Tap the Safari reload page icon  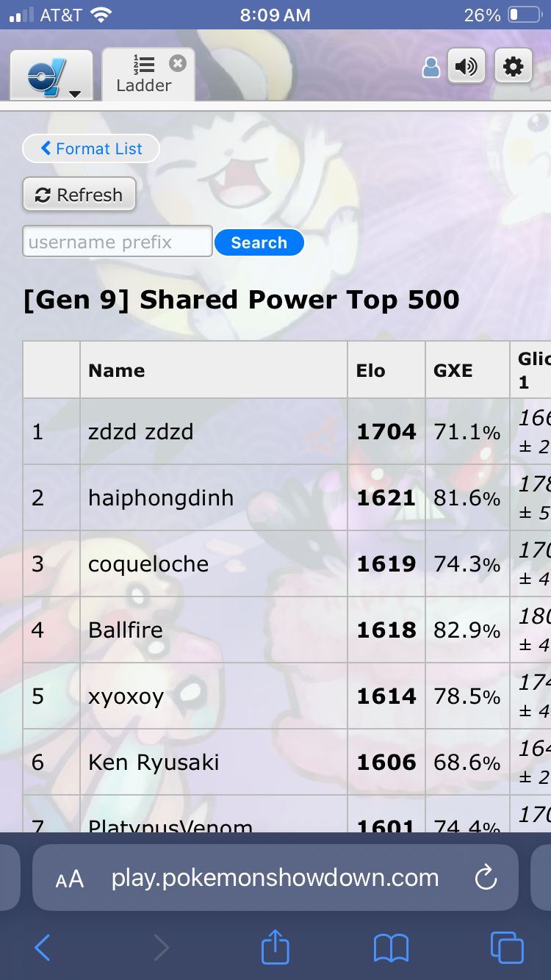(x=486, y=877)
